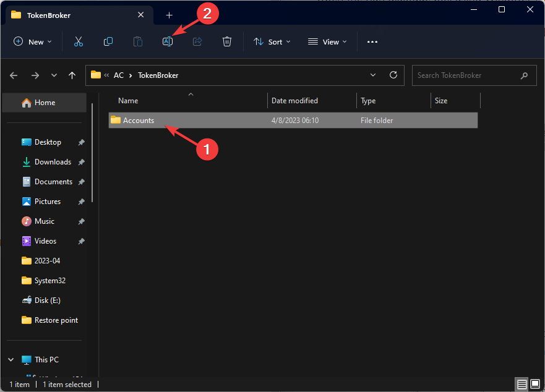Click the File folder type cell
Viewport: 545px width, 392px height.
tap(377, 121)
